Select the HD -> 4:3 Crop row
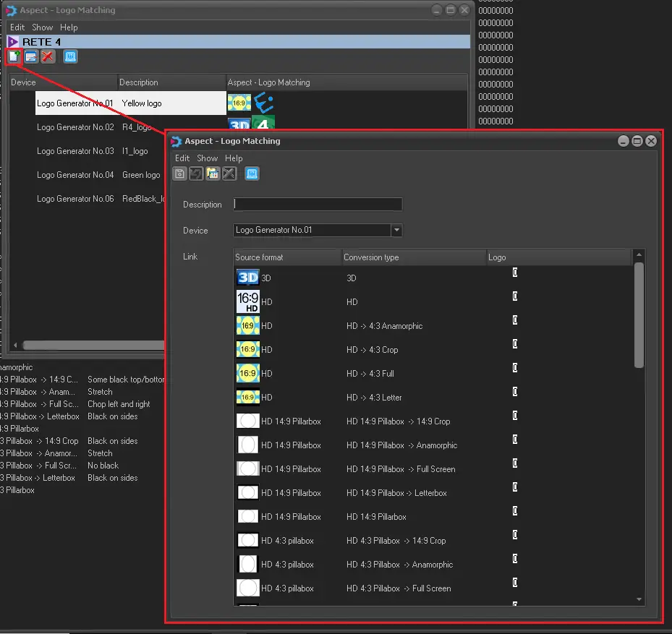 372,350
